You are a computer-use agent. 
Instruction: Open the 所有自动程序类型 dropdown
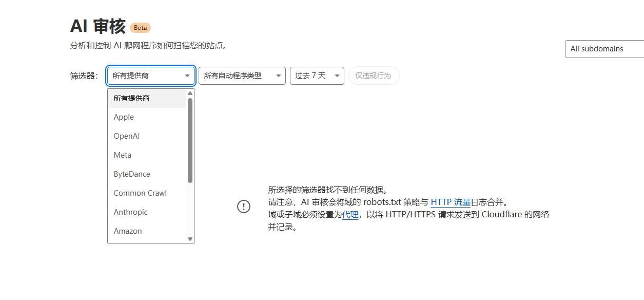[x=242, y=76]
